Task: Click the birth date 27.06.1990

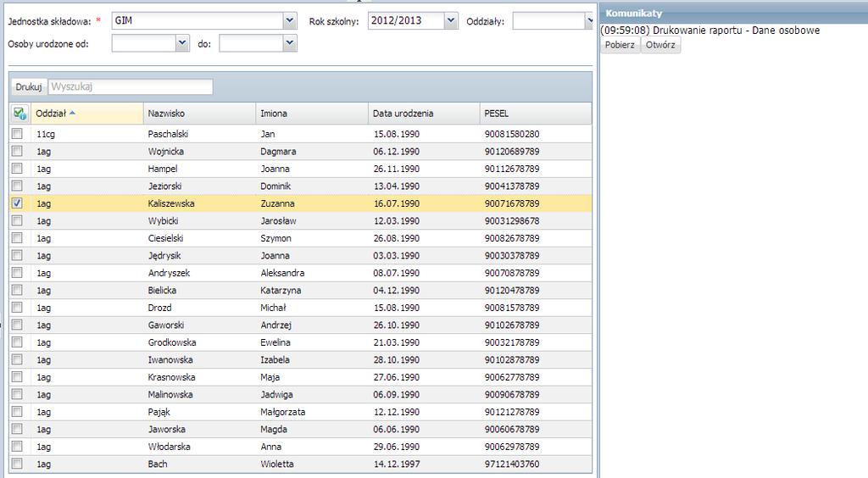Action: 397,377
